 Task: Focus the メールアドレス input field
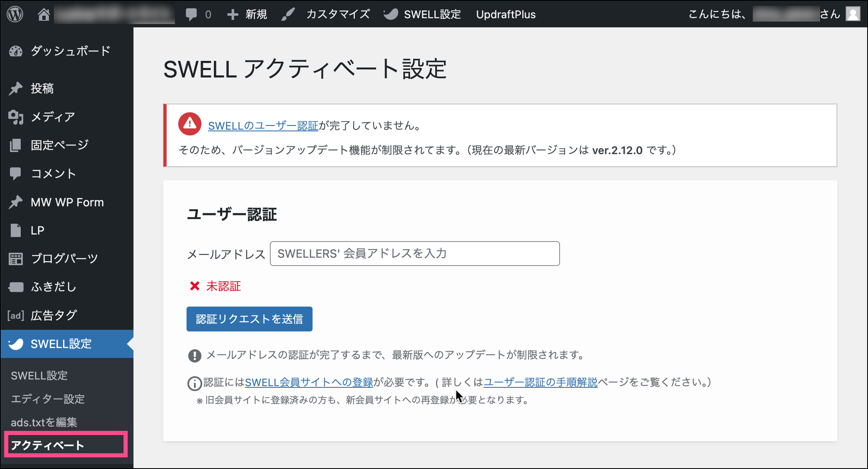coord(415,254)
